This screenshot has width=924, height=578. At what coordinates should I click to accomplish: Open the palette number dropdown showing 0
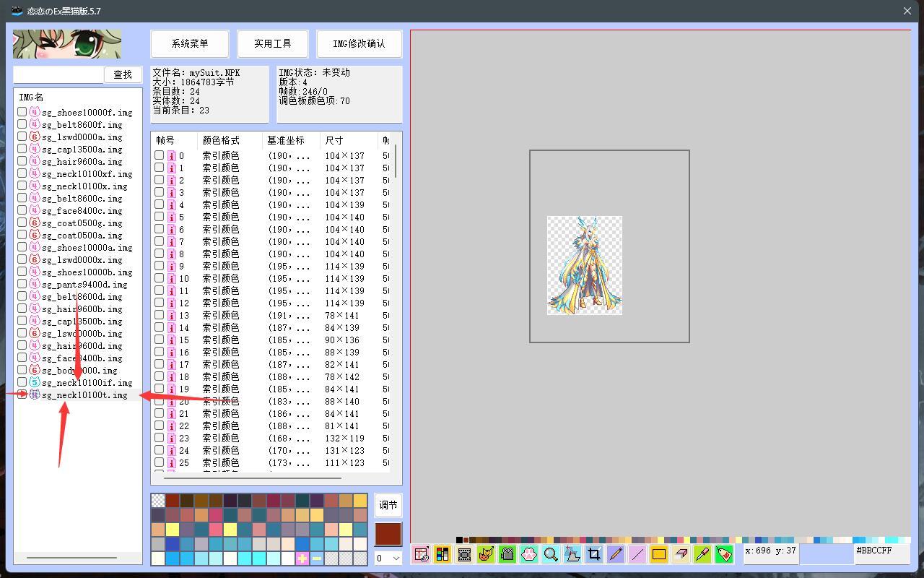[388, 558]
